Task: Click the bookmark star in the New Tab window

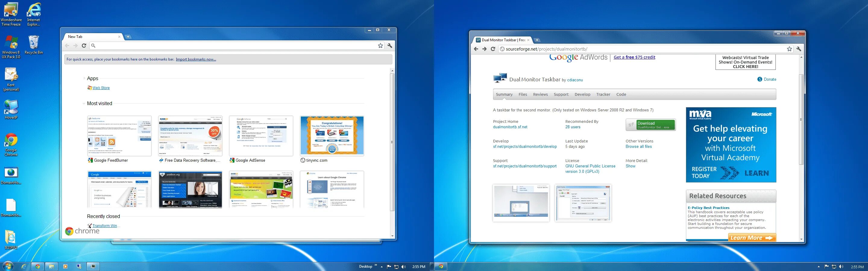Action: tap(380, 45)
